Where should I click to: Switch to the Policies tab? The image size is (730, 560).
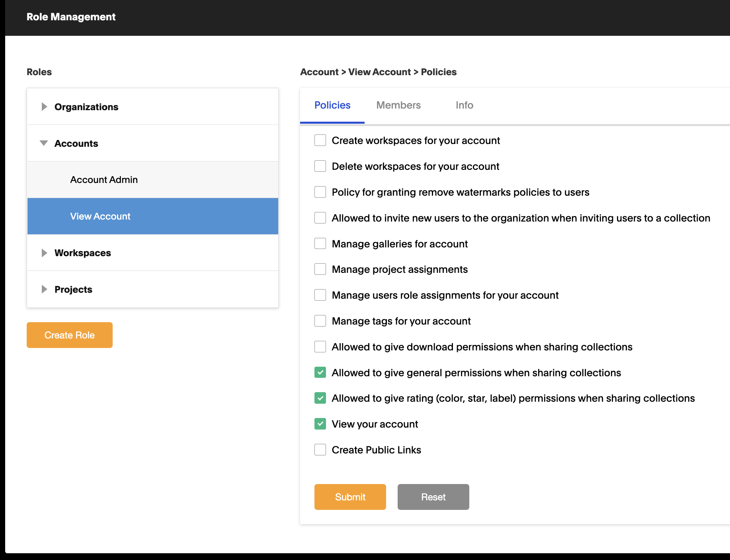332,105
